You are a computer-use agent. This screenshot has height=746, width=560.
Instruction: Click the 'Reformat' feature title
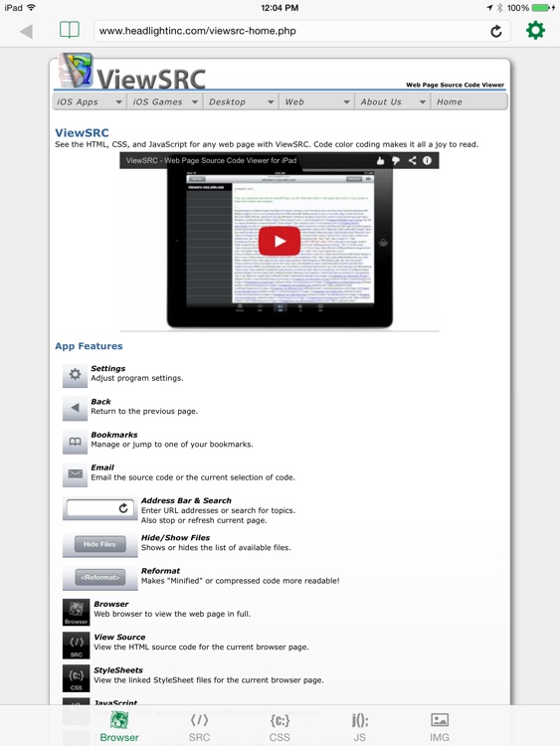pyautogui.click(x=160, y=571)
